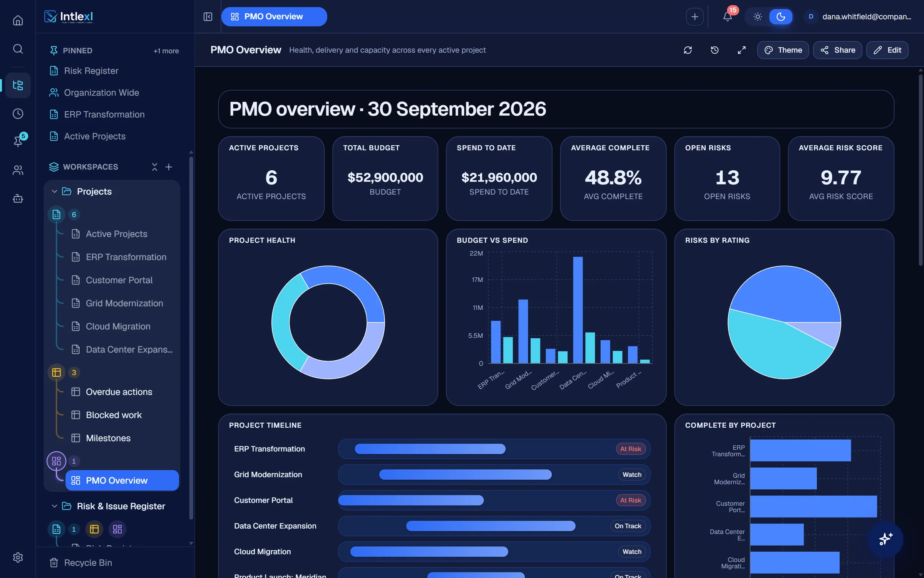This screenshot has height=578, width=924.
Task: Open the recent clock icon in rail
Action: point(18,114)
